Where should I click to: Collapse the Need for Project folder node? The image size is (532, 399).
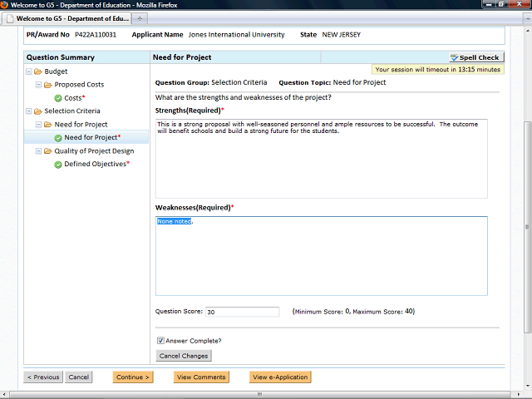pyautogui.click(x=39, y=124)
